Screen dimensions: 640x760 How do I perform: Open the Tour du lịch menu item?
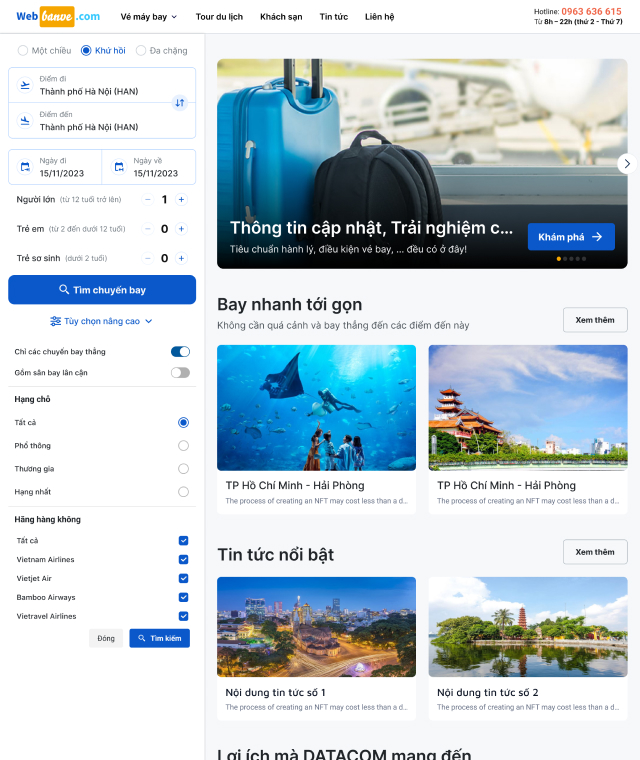click(x=219, y=17)
